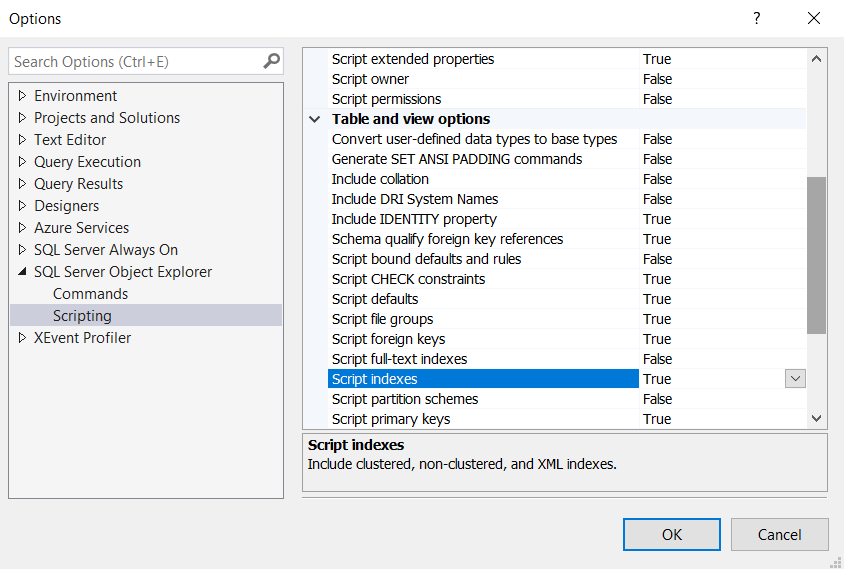Collapse the SQL Server Object Explorer node
The height and width of the screenshot is (569, 844).
coord(22,272)
